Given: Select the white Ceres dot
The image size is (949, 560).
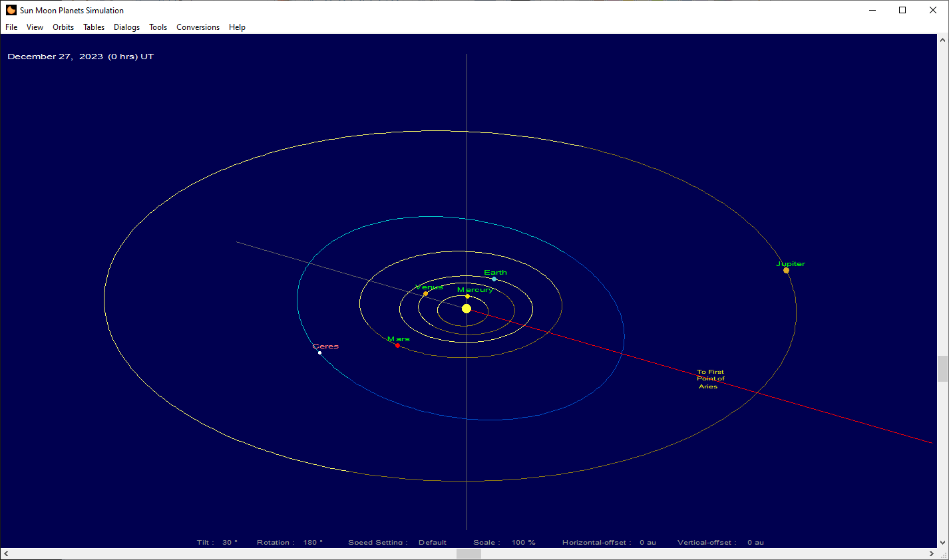Looking at the screenshot, I should coord(319,353).
